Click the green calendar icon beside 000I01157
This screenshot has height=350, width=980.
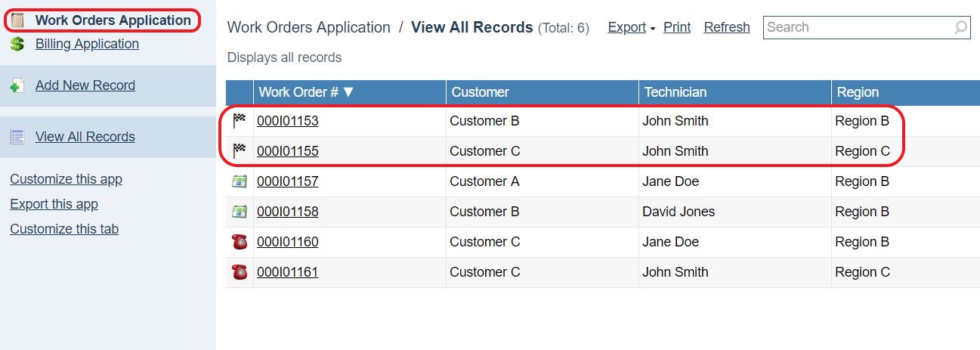[240, 181]
